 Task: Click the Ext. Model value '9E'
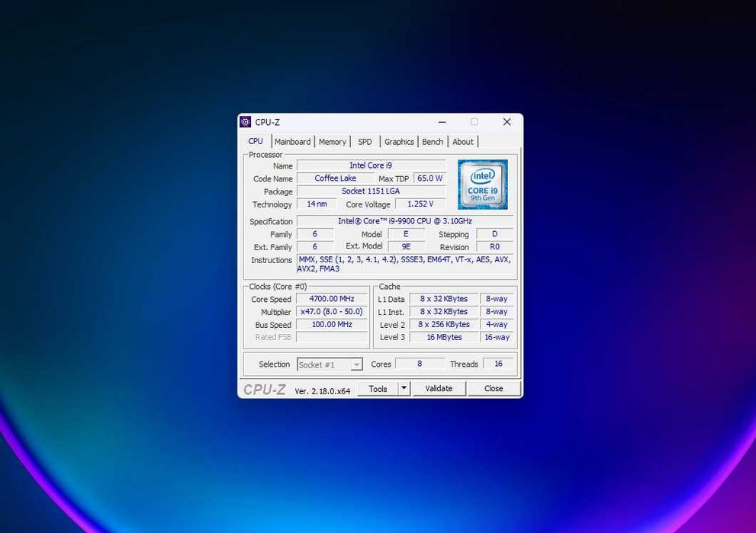pyautogui.click(x=407, y=247)
